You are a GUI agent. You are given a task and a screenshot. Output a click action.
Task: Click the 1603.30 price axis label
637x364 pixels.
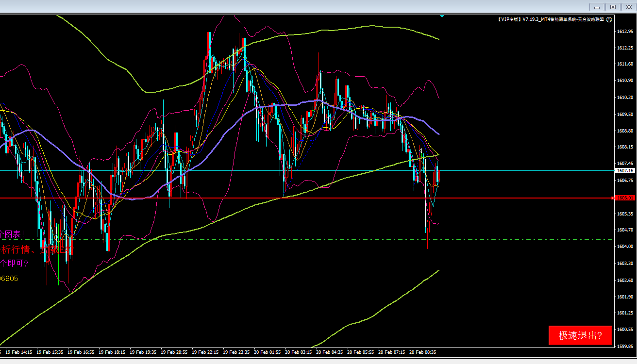coord(624,264)
